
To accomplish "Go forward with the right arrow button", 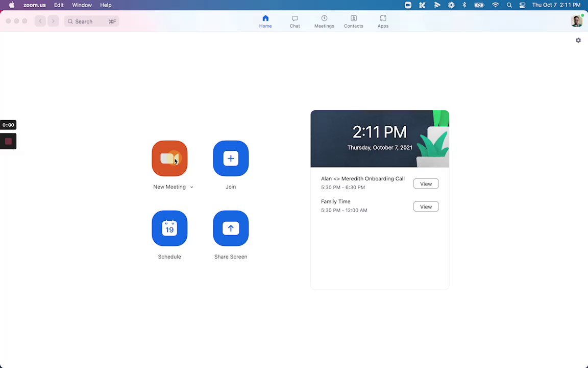I will pos(53,21).
